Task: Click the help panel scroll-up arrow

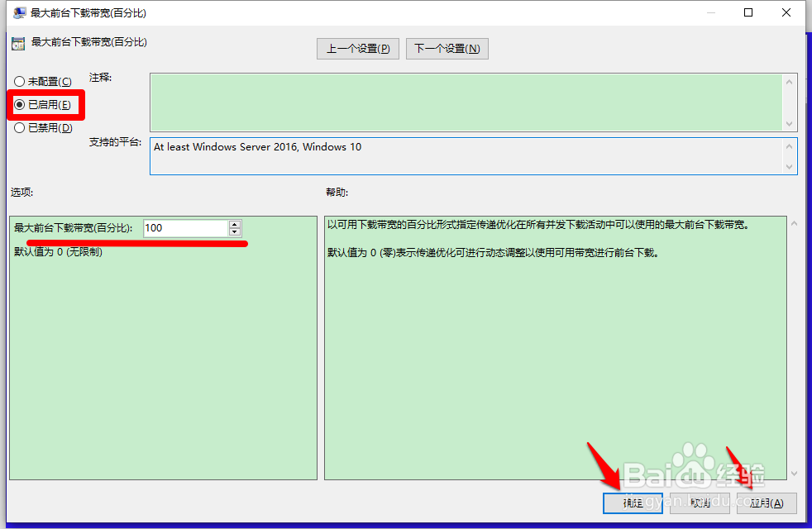Action: pyautogui.click(x=795, y=224)
